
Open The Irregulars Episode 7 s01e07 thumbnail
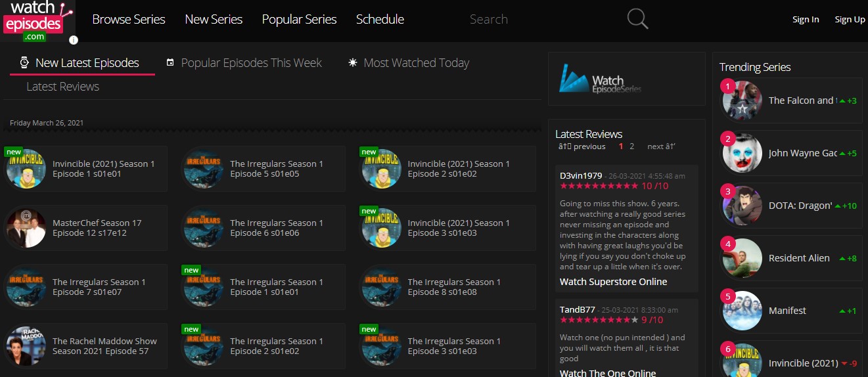tap(26, 287)
